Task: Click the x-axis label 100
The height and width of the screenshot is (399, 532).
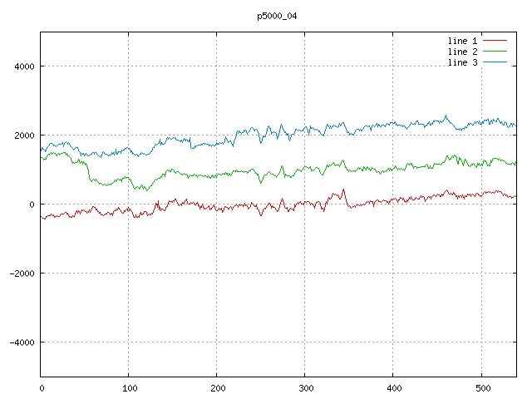Action: pos(130,388)
